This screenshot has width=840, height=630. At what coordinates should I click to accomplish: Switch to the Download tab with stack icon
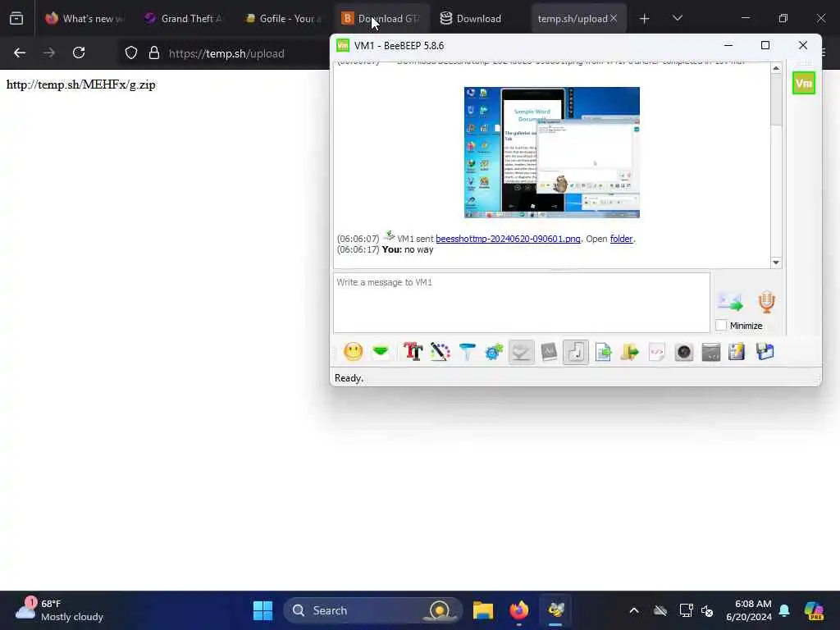click(x=479, y=19)
